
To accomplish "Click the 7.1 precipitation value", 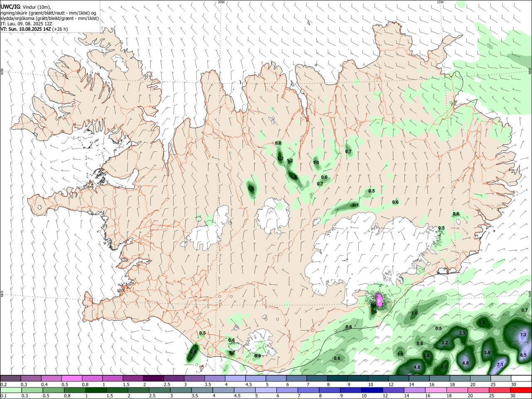I will tap(500, 365).
